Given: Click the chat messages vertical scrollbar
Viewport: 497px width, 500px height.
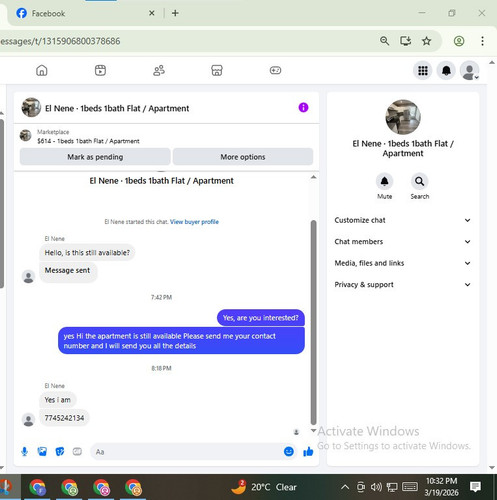Looking at the screenshot, I should 313,322.
